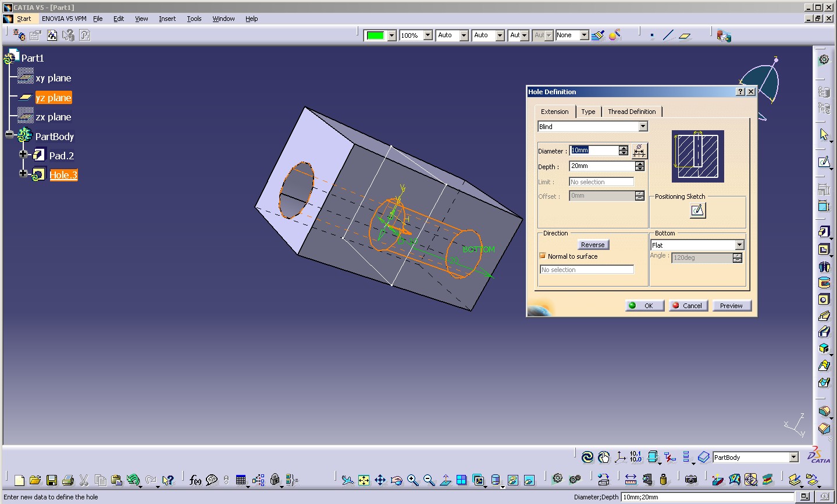Select the Extension tab
Image resolution: width=837 pixels, height=504 pixels.
554,112
